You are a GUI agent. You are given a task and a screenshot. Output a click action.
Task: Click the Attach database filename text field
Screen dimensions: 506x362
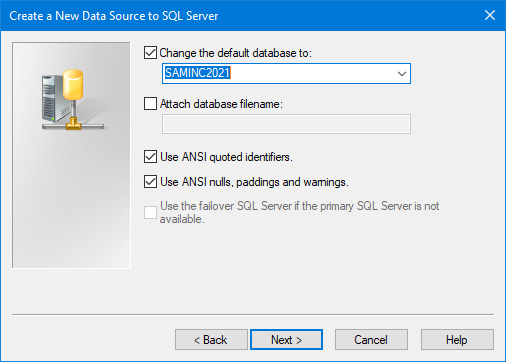[286, 124]
